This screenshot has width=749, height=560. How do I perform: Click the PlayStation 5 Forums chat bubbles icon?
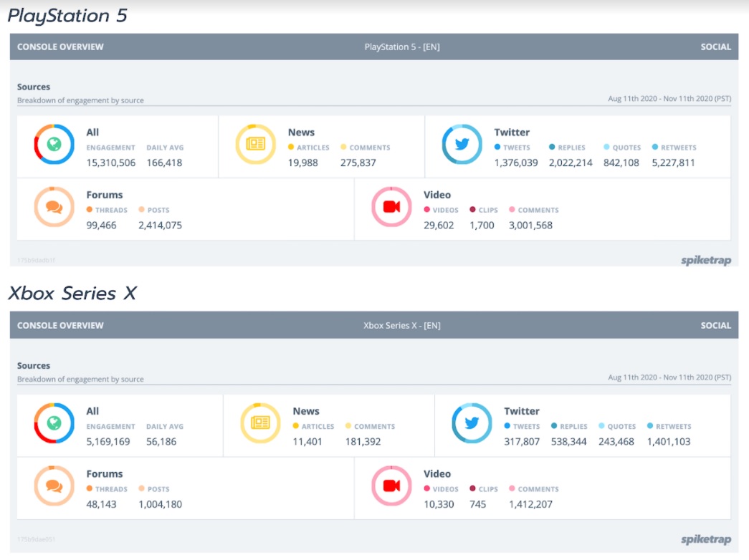[x=54, y=207]
